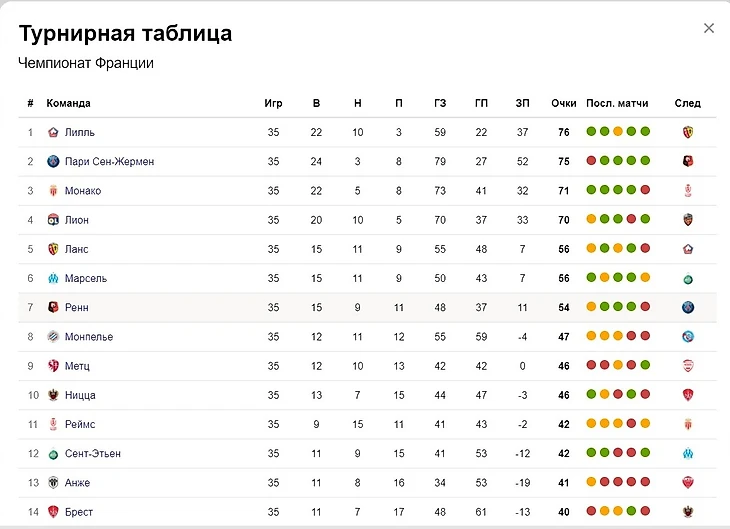Click the Lyon team crest
730x529 pixels.
point(53,220)
